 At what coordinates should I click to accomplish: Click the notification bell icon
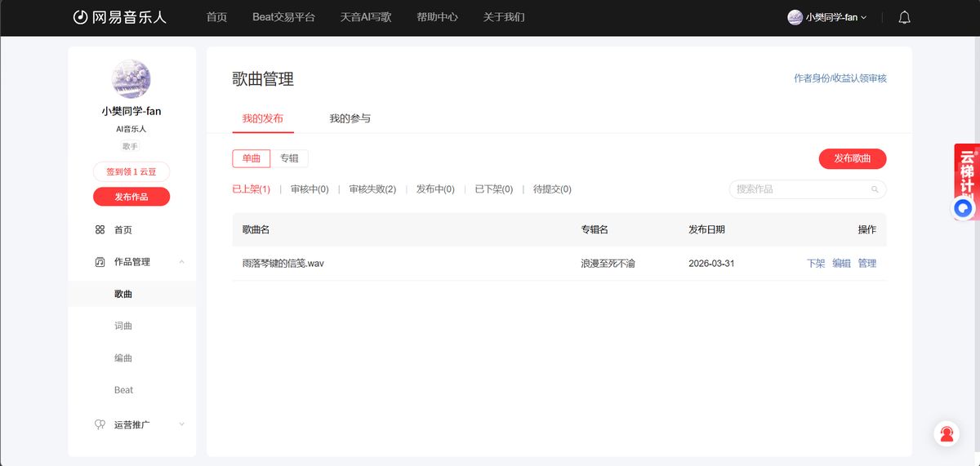pyautogui.click(x=904, y=17)
